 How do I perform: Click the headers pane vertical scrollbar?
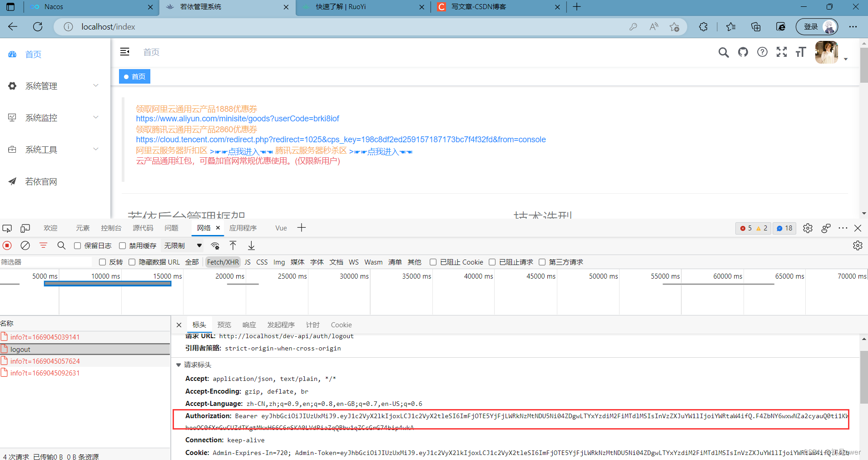coord(864,377)
